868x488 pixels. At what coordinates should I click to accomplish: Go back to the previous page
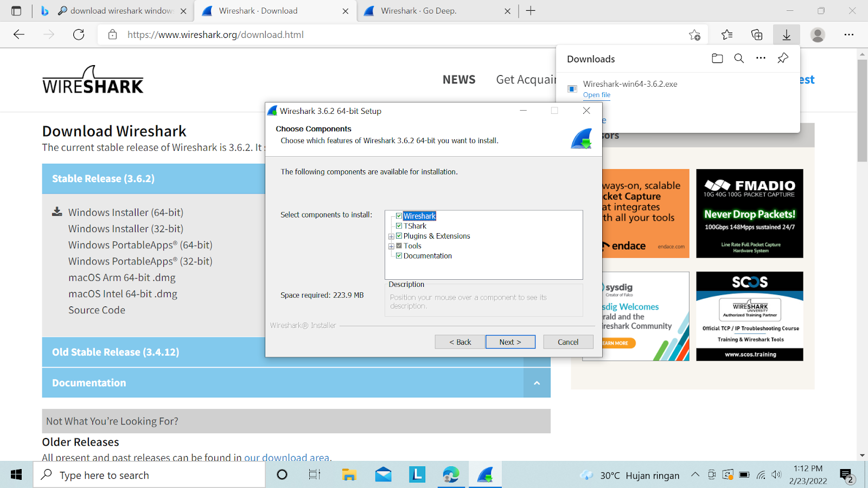[x=19, y=35]
